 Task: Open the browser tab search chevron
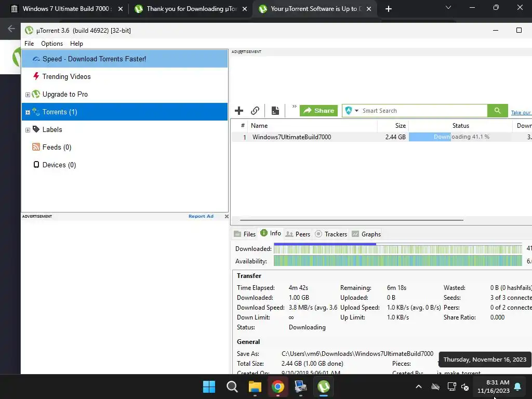click(448, 7)
